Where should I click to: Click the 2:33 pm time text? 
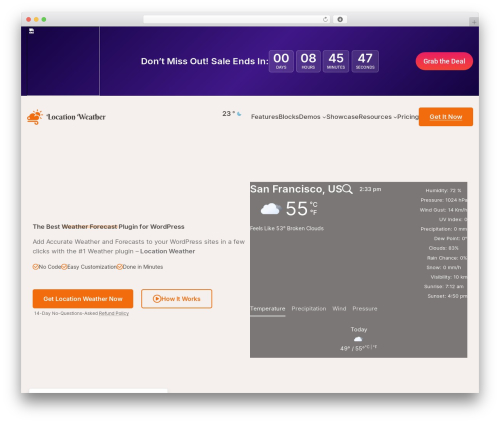tap(370, 189)
